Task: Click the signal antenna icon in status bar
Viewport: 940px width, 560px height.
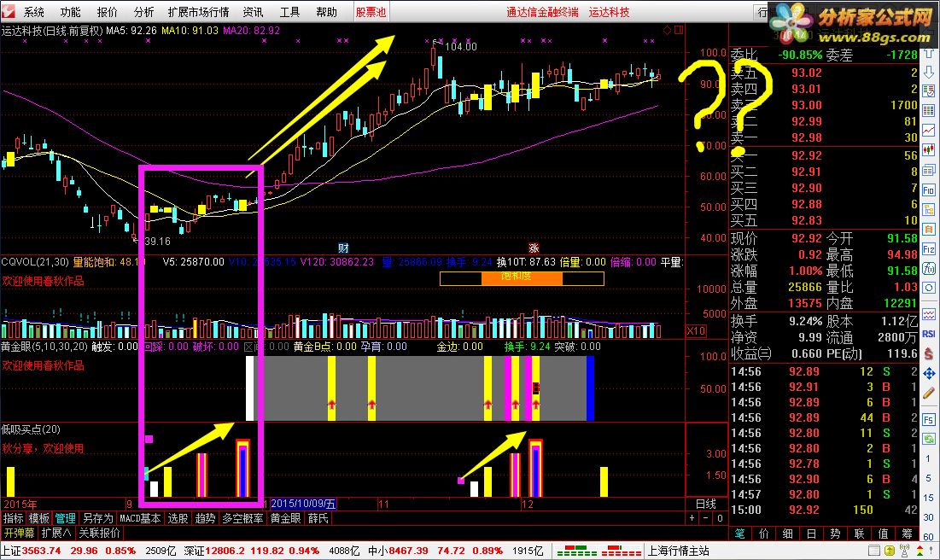Action: (905, 551)
